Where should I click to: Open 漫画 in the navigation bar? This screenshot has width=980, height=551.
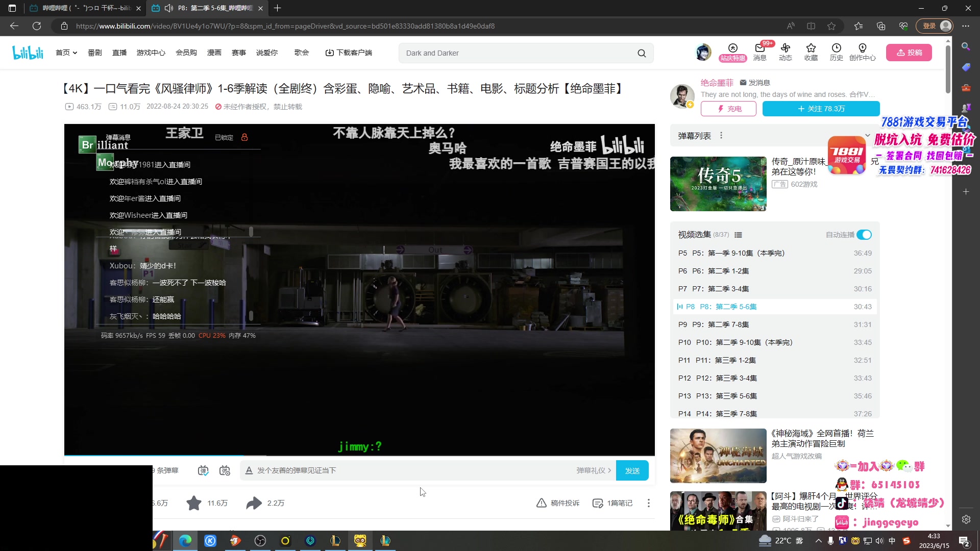pos(214,53)
